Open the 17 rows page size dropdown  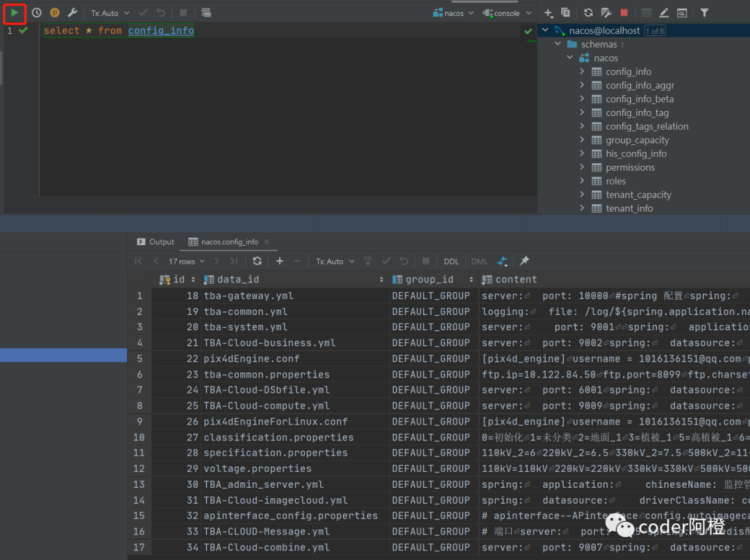click(x=187, y=262)
